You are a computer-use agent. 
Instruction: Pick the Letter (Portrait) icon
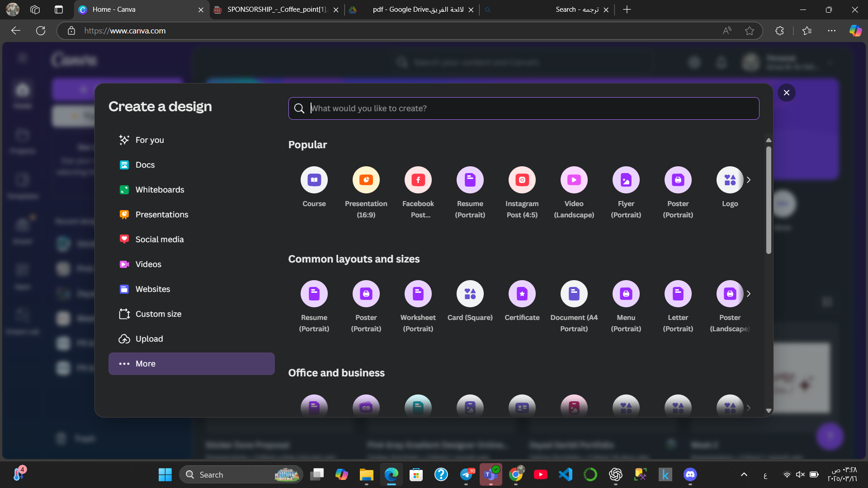[x=678, y=294]
